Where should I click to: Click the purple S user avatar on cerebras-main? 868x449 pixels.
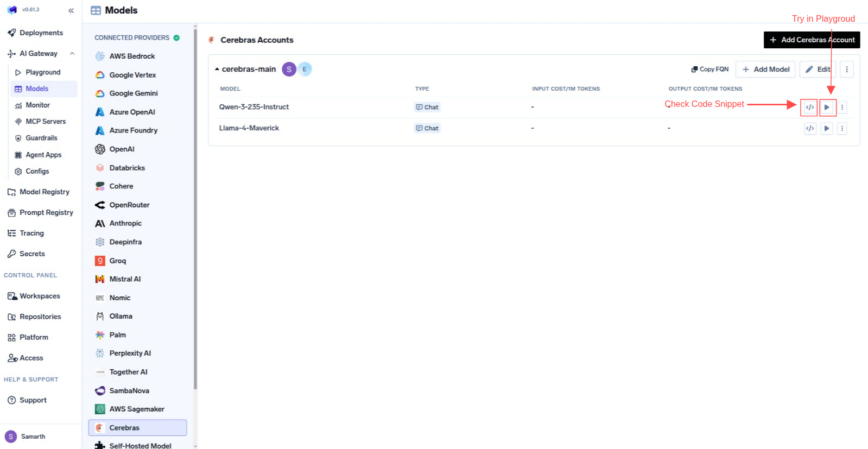click(289, 69)
